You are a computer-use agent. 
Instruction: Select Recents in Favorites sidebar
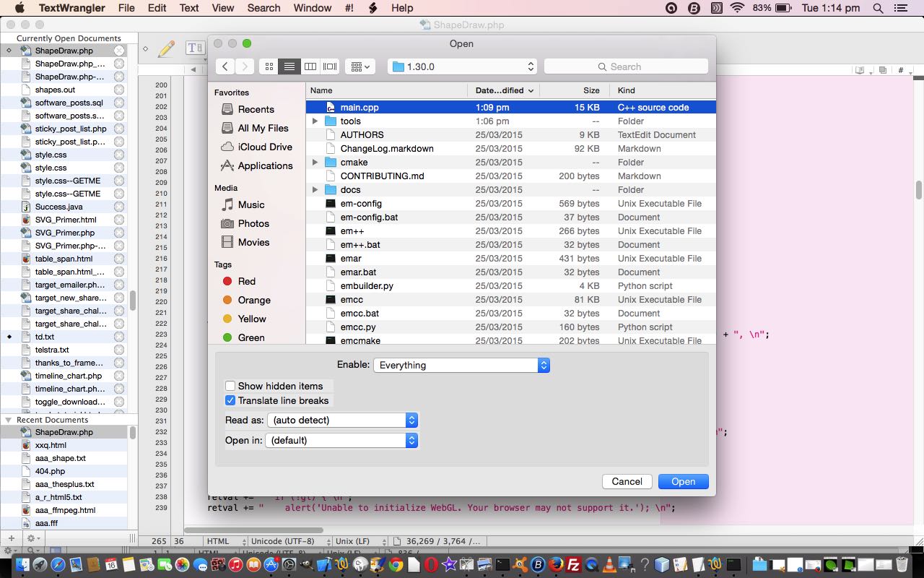(x=256, y=109)
